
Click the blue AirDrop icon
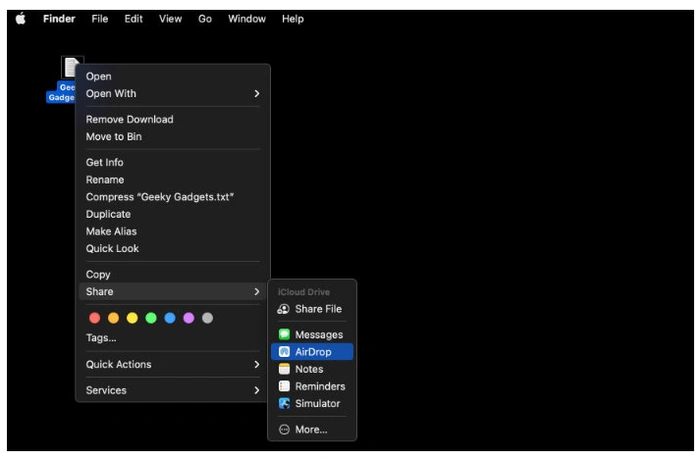pos(284,352)
